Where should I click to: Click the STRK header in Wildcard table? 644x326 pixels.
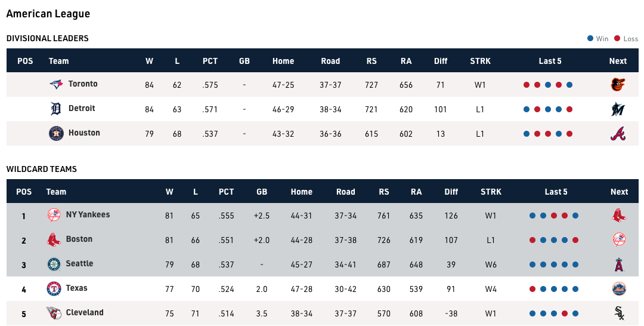pyautogui.click(x=491, y=192)
